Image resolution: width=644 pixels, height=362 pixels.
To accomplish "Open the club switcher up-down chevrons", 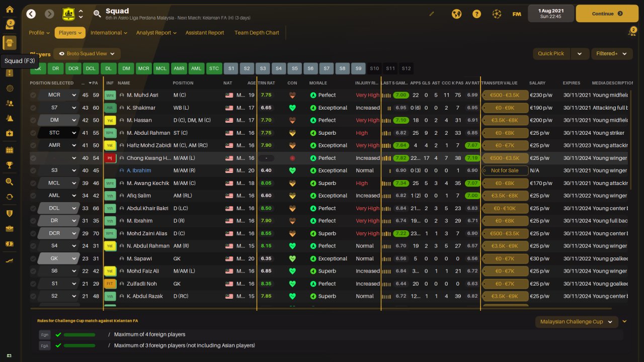I will 80,14.
